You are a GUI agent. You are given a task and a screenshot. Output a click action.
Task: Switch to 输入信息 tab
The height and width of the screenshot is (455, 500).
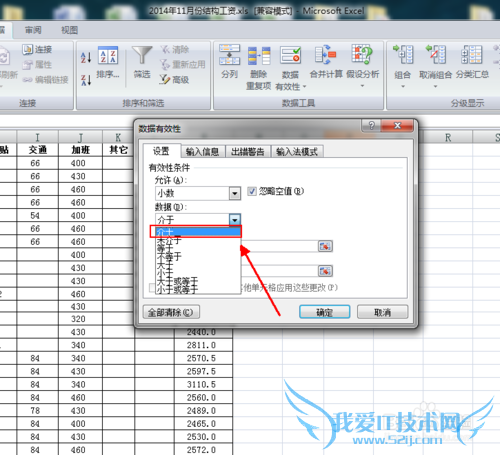tap(203, 152)
